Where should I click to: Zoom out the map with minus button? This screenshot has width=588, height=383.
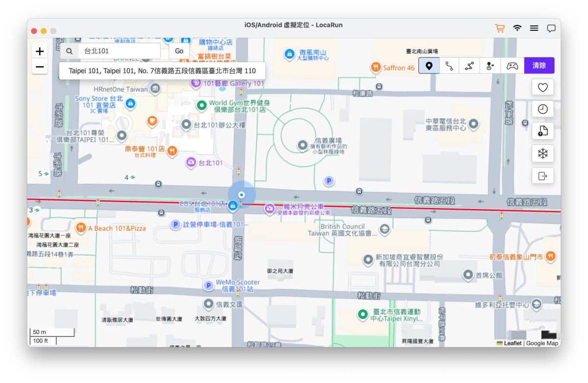[x=40, y=67]
